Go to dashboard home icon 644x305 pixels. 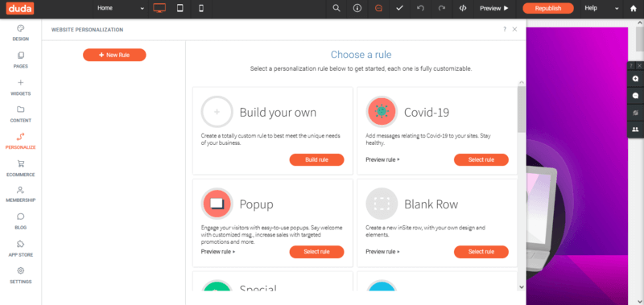click(x=634, y=8)
